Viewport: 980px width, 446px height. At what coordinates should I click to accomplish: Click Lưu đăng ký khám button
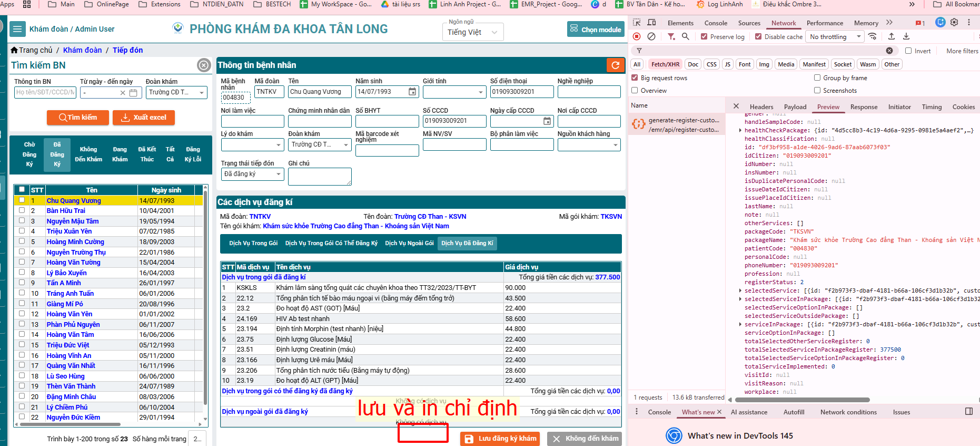click(x=500, y=439)
